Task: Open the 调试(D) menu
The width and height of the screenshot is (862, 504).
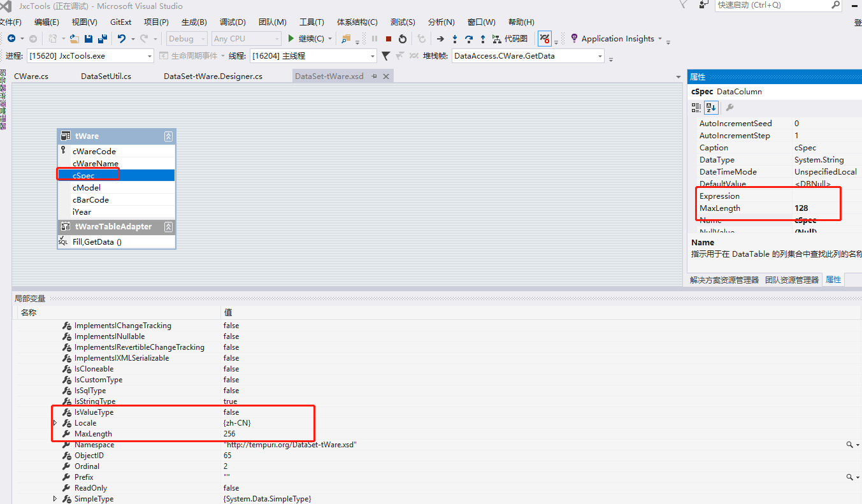Action: [233, 22]
